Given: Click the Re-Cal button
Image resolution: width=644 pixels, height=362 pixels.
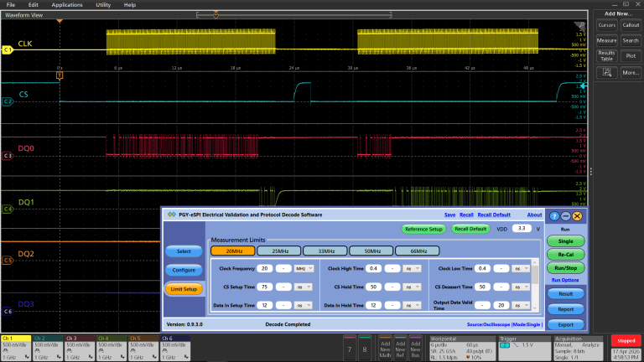Looking at the screenshot, I should 565,255.
